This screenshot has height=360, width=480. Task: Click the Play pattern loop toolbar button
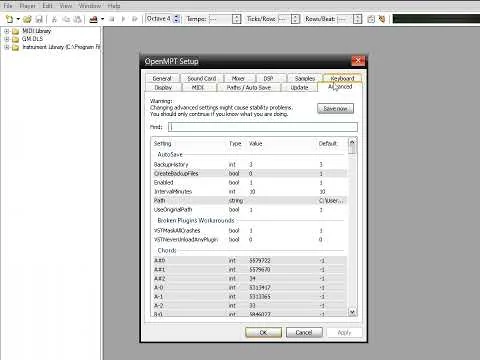point(135,19)
